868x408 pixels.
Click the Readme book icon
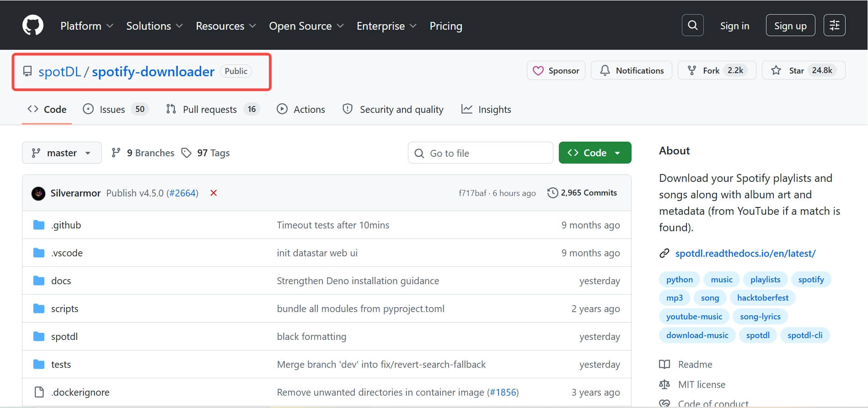tap(664, 364)
